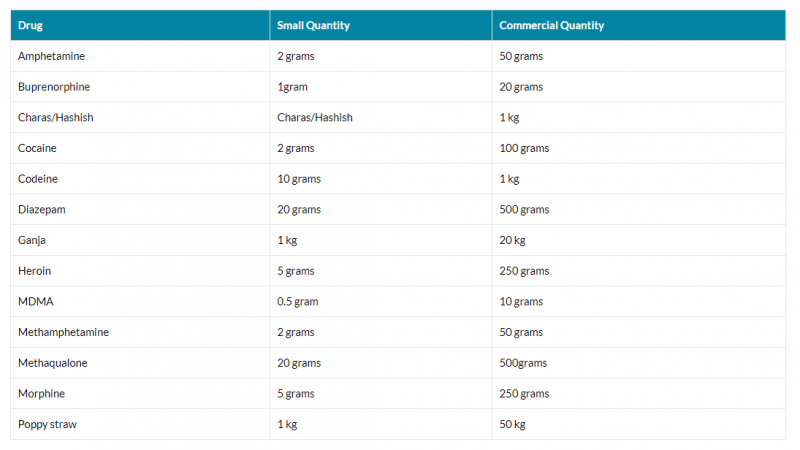Click the Drug column header

tap(29, 25)
